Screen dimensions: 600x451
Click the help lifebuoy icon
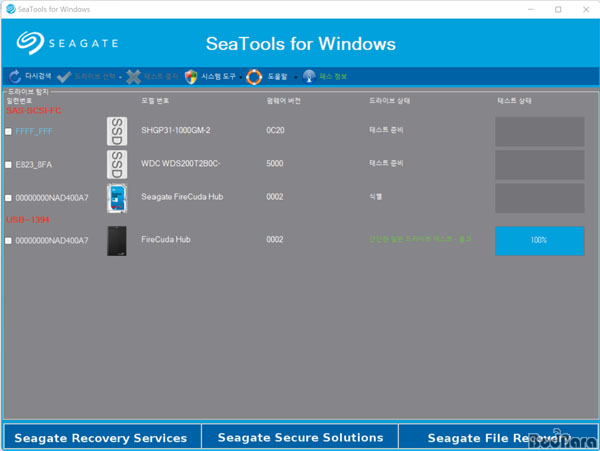coord(254,77)
